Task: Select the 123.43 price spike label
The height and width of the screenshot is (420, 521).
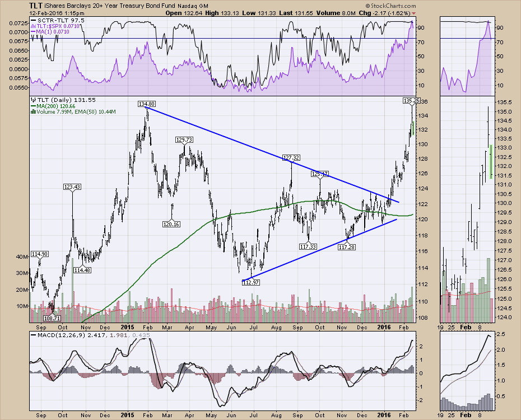Action: click(x=72, y=187)
